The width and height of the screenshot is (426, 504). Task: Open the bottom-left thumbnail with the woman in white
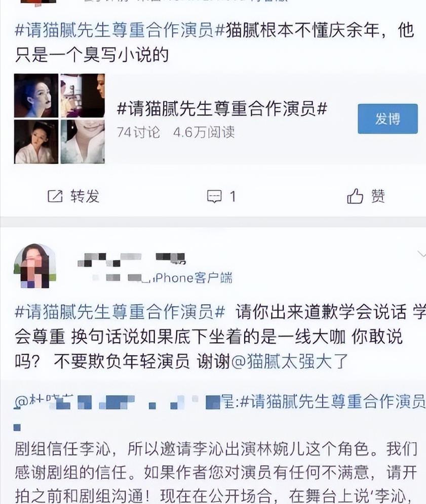36,142
